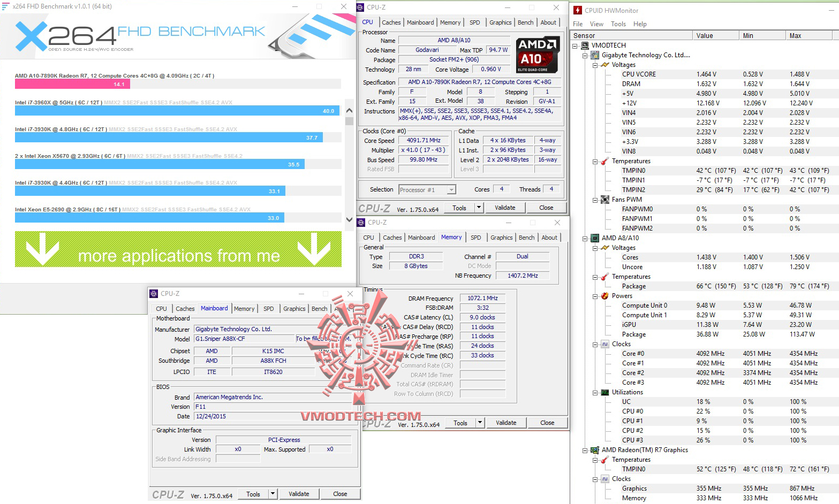The height and width of the screenshot is (504, 839).
Task: Collapse the Utilizations group
Action: point(595,392)
